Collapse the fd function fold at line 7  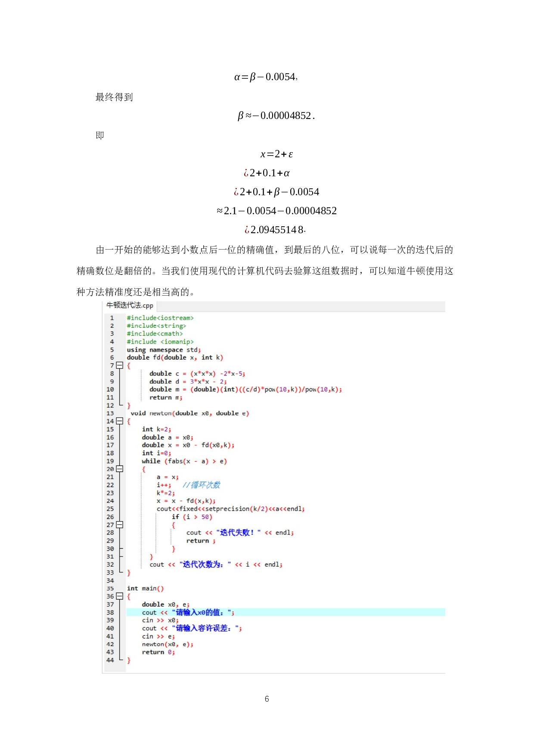[120, 366]
